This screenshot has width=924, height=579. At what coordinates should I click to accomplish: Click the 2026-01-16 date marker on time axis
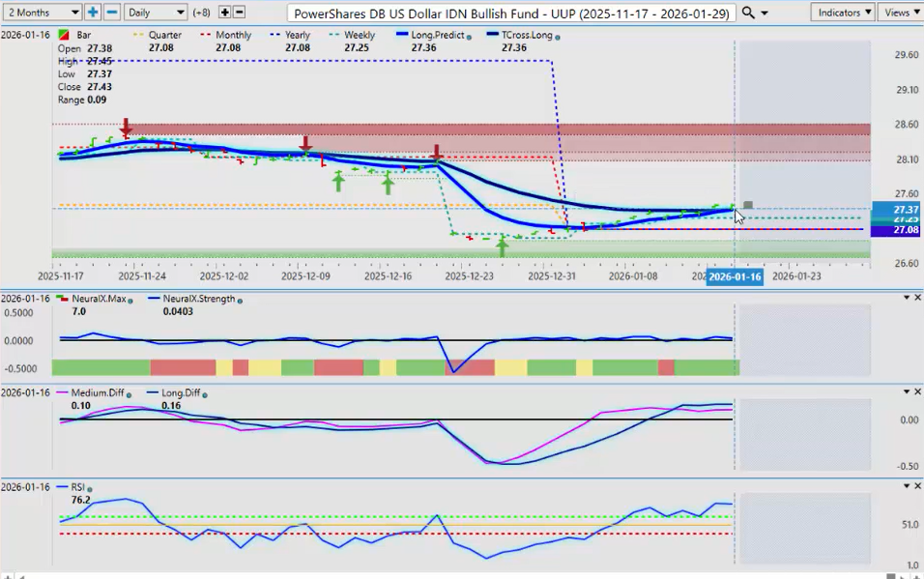[734, 276]
